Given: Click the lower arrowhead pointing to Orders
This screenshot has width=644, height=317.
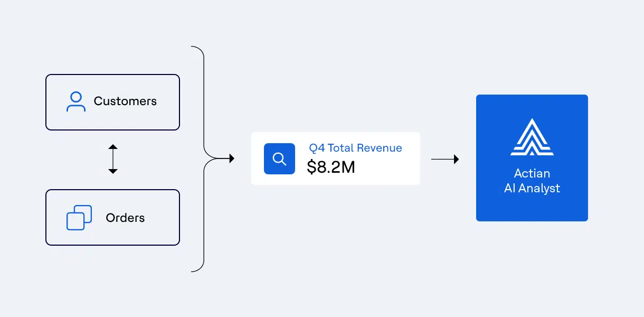Looking at the screenshot, I should [112, 171].
